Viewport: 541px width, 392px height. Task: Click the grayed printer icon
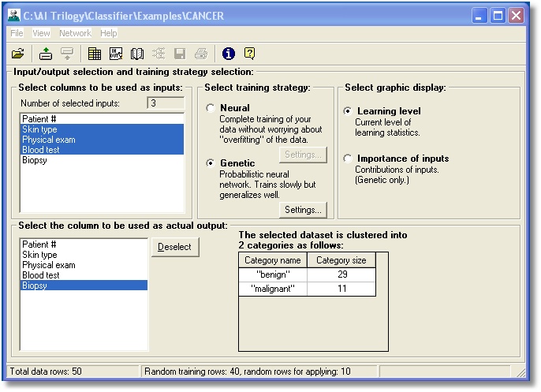pyautogui.click(x=201, y=54)
